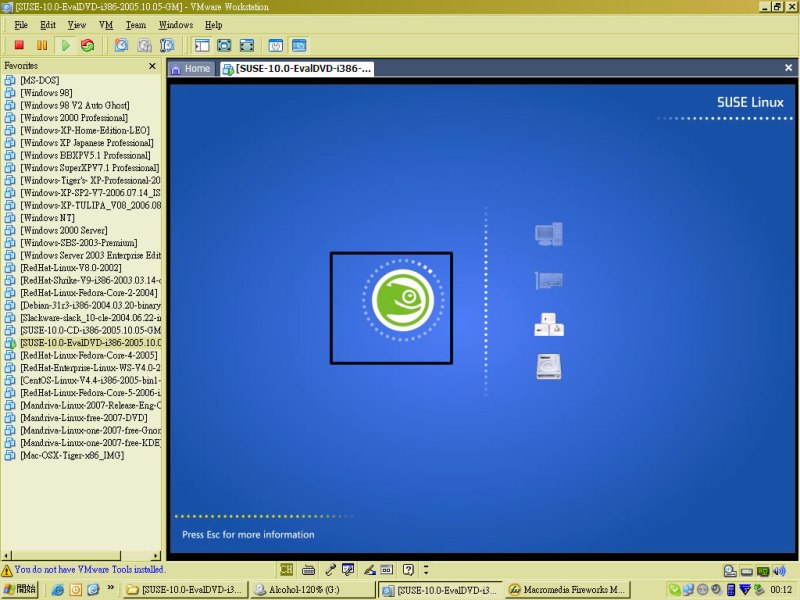Select the SUSE-10.0-EvalDVD-i386 tab
Image resolution: width=800 pixels, height=600 pixels.
click(x=297, y=69)
